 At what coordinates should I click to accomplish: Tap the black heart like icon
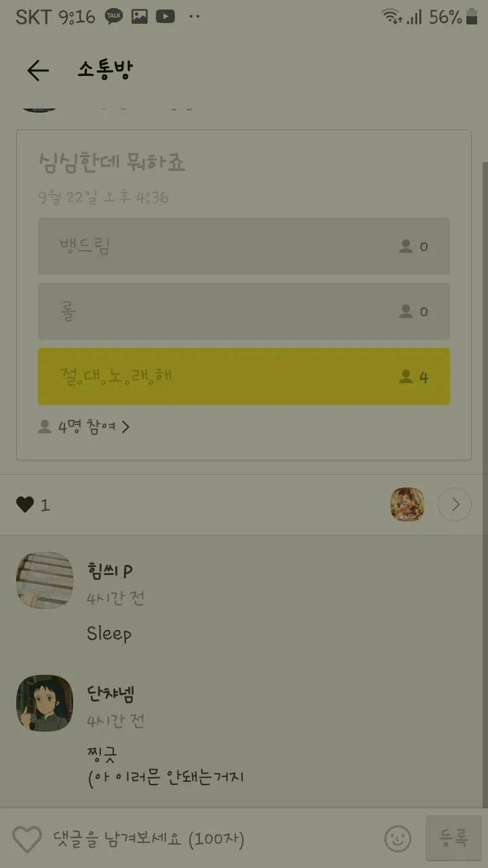click(x=25, y=505)
